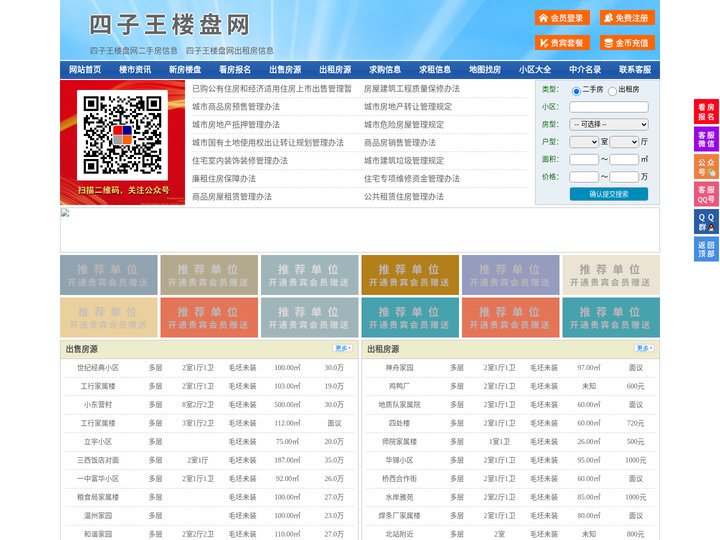The image size is (720, 540).
Task: Open 鸡鸭厂 rental listing
Action: tap(399, 386)
